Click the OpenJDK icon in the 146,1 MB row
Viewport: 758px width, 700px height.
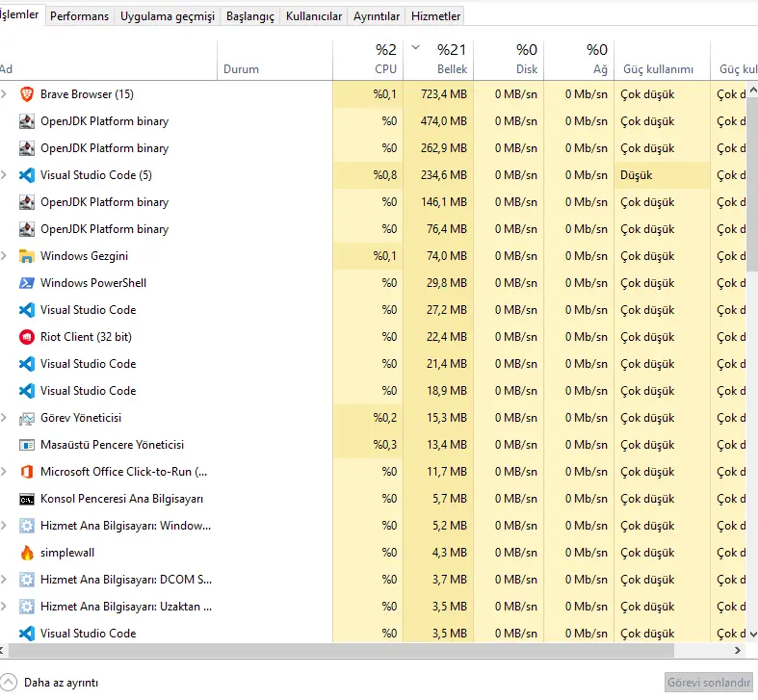pos(27,202)
